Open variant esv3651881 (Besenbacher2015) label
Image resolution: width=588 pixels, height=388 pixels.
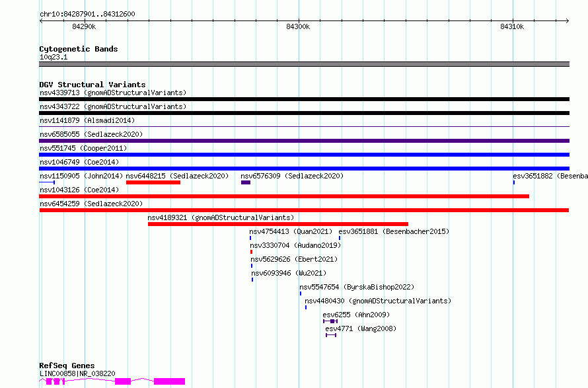[394, 231]
